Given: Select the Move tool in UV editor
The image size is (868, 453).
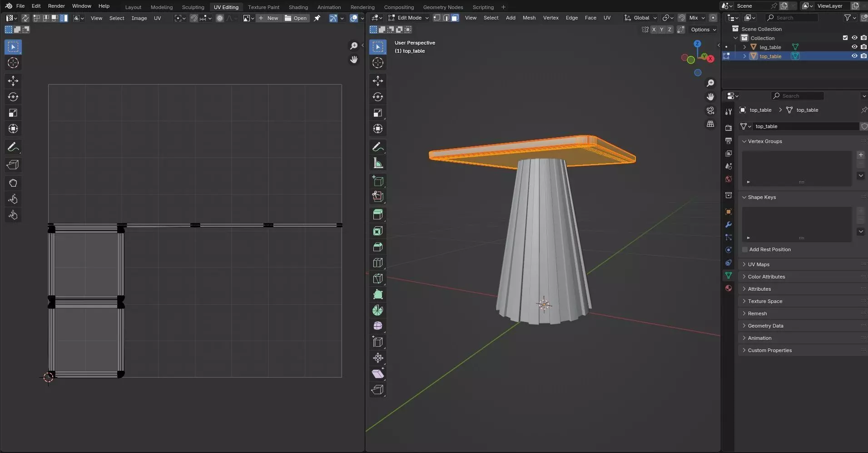Looking at the screenshot, I should (x=13, y=81).
